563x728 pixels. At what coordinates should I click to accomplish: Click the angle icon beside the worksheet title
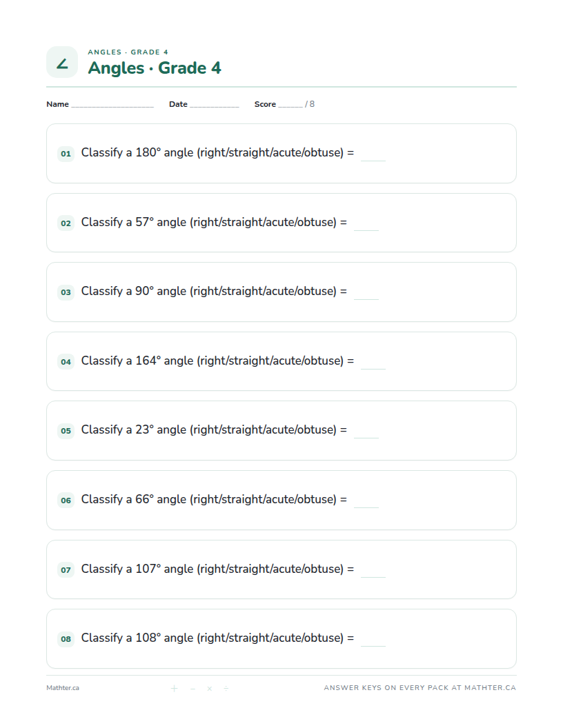click(x=62, y=62)
